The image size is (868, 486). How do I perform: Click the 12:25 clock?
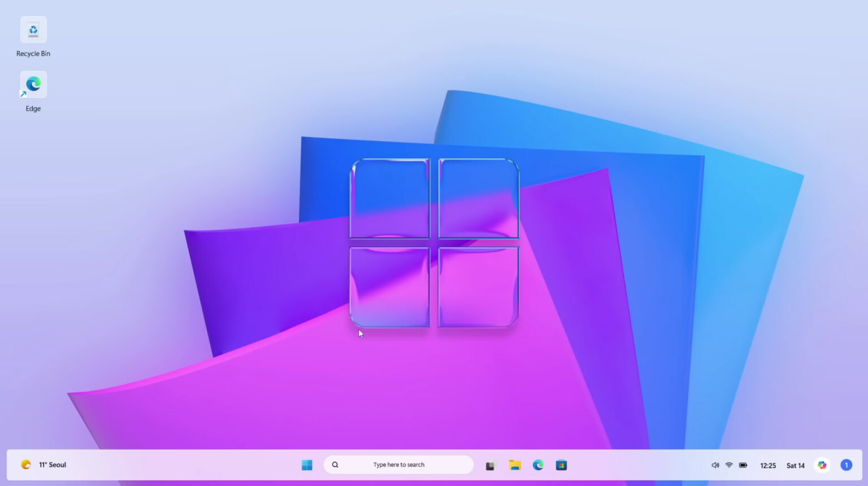(768, 465)
